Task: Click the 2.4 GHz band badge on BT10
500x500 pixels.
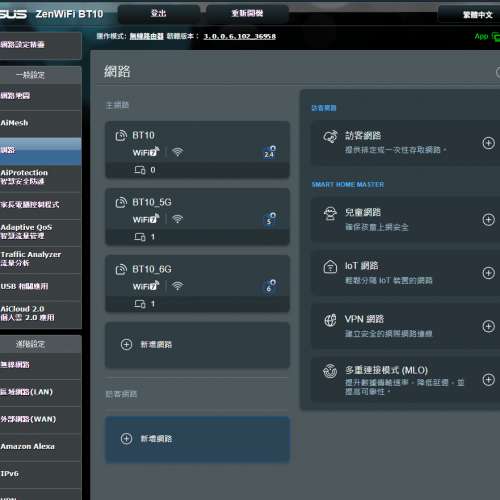Action: point(270,152)
